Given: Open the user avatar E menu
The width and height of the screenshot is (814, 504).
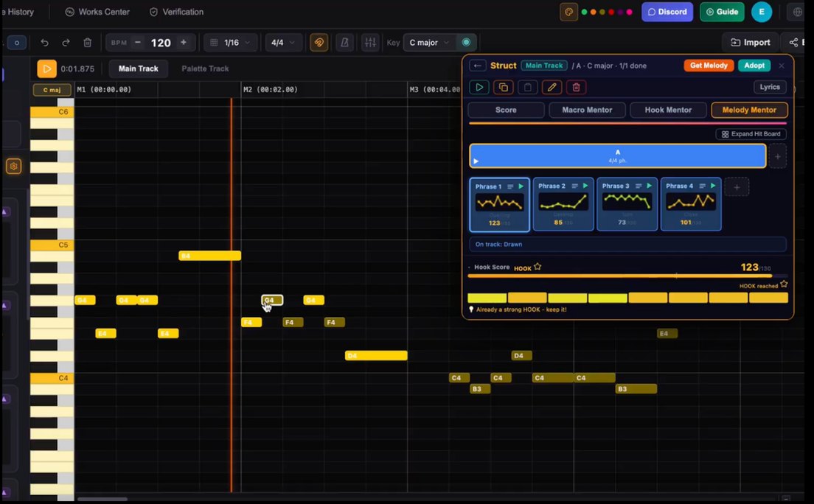Looking at the screenshot, I should coord(762,12).
